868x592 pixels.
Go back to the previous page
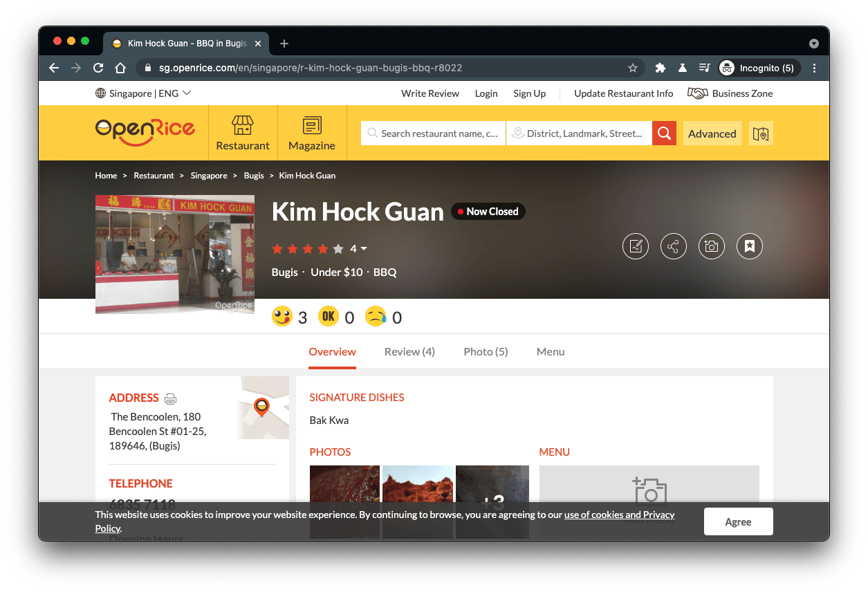click(x=54, y=68)
